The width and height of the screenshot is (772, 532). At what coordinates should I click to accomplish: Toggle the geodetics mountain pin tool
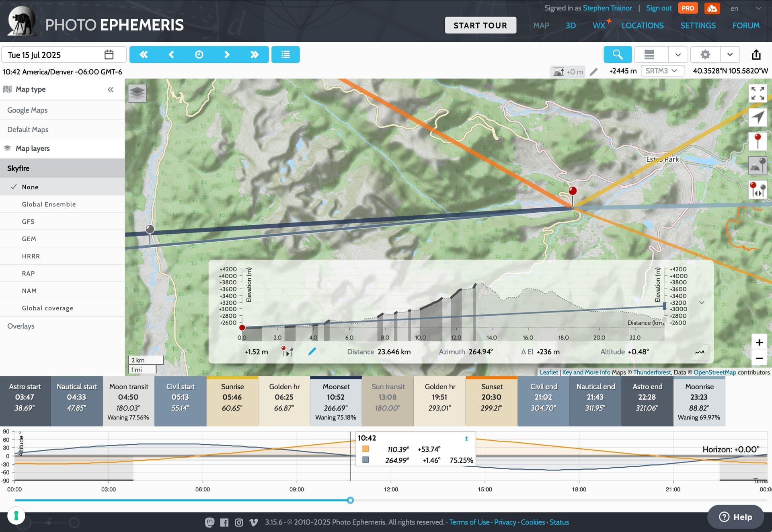tap(758, 166)
